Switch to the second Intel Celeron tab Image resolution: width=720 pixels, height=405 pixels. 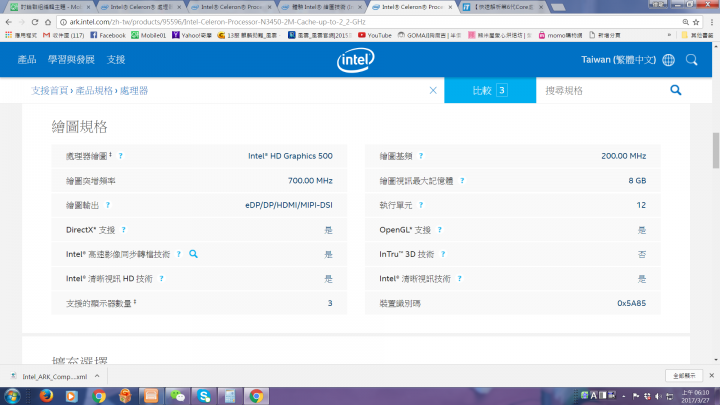click(x=141, y=7)
